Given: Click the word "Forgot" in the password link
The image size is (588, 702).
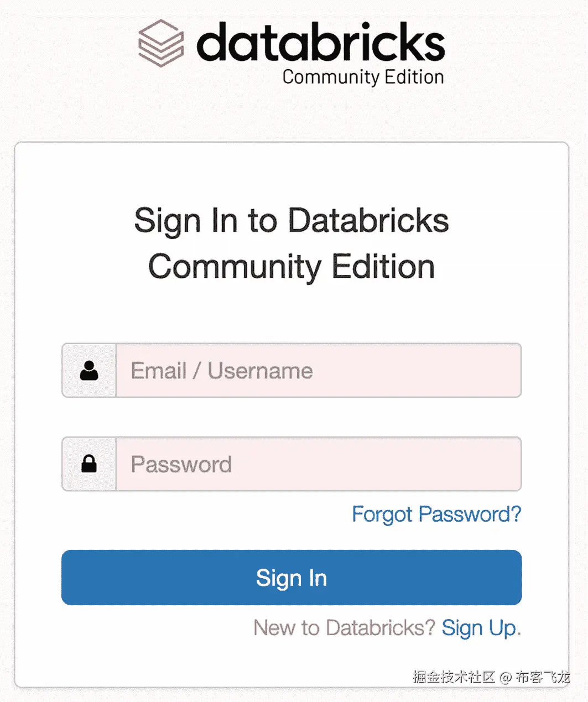Looking at the screenshot, I should (x=383, y=514).
